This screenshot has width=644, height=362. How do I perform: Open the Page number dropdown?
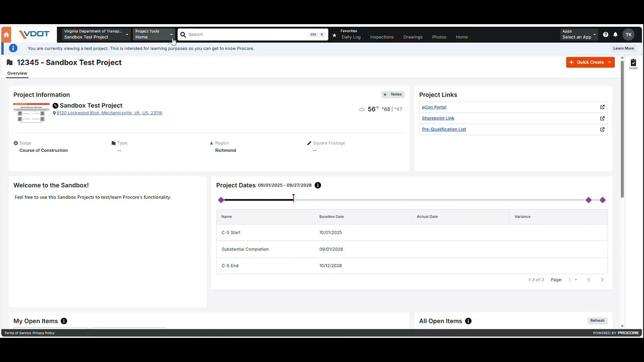coord(573,280)
